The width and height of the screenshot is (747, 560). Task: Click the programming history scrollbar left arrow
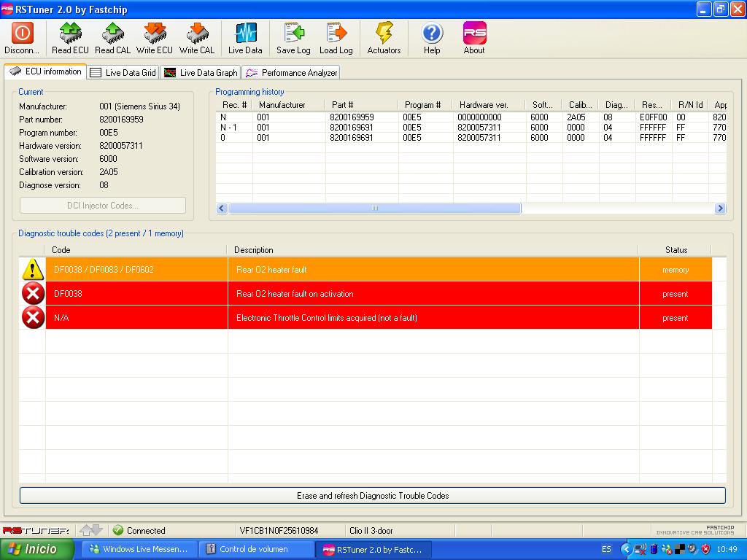(x=222, y=208)
